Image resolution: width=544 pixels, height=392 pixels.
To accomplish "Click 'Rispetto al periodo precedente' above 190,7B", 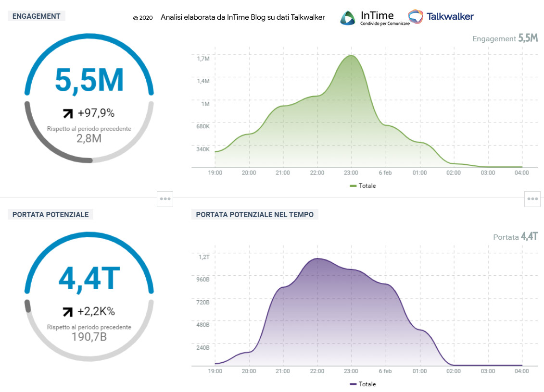I will pos(89,327).
